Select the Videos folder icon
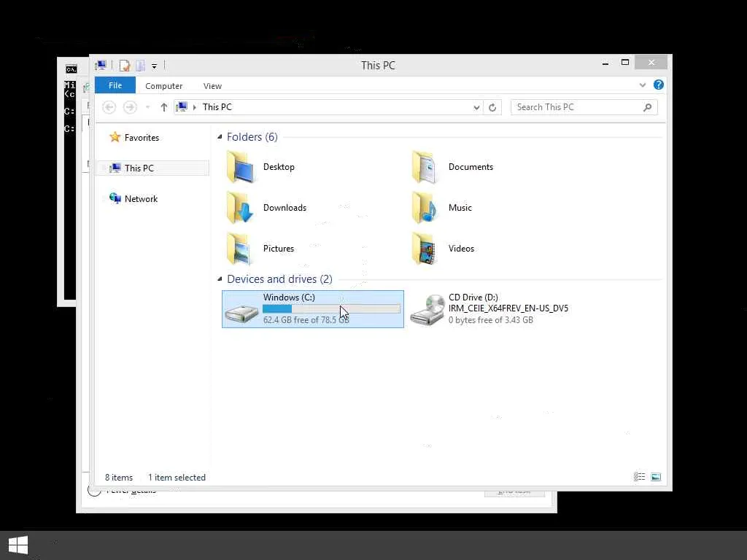This screenshot has height=560, width=747. 424,249
